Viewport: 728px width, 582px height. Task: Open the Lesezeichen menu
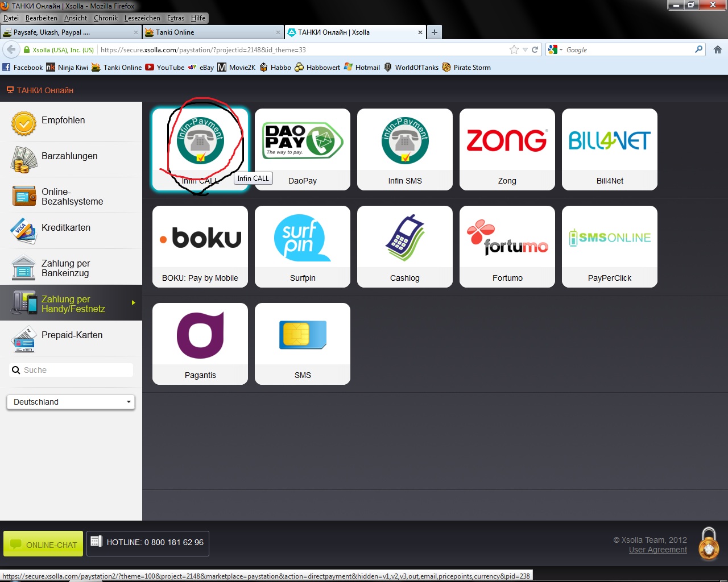click(142, 18)
